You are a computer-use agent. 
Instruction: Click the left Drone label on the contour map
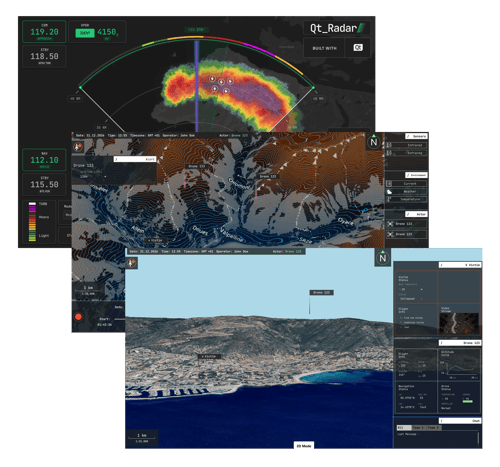coord(197,166)
